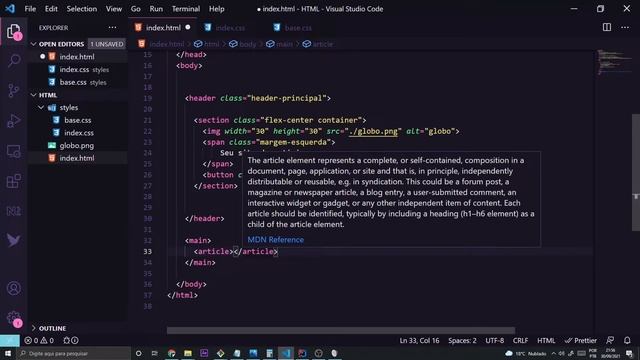The width and height of the screenshot is (640, 360).
Task: Open the Selection menu
Action: tap(82, 9)
